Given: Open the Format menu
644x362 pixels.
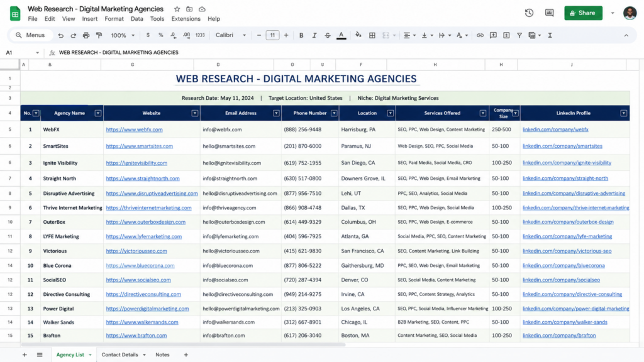Looking at the screenshot, I should 114,19.
